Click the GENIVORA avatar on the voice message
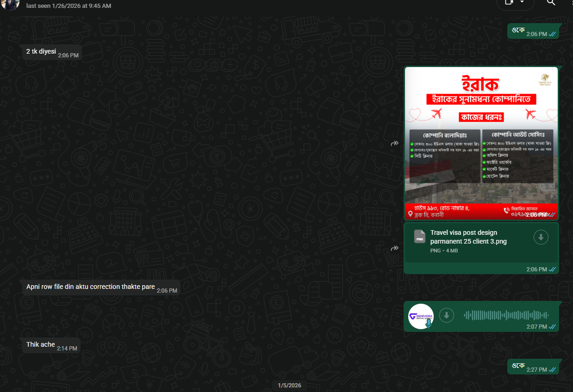The image size is (573, 392). 421,315
